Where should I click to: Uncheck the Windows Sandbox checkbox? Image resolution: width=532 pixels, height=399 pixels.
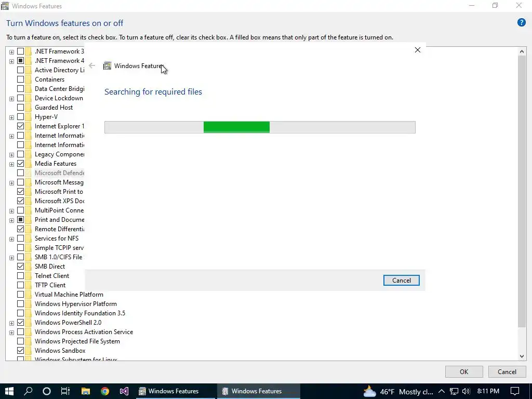pyautogui.click(x=20, y=351)
